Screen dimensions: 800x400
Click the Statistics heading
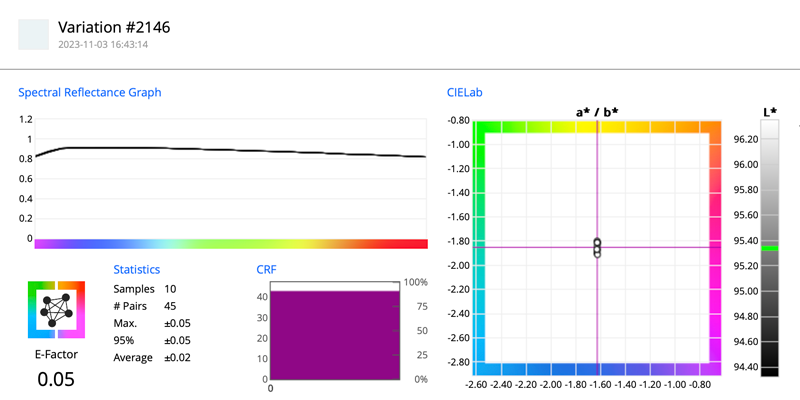136,269
